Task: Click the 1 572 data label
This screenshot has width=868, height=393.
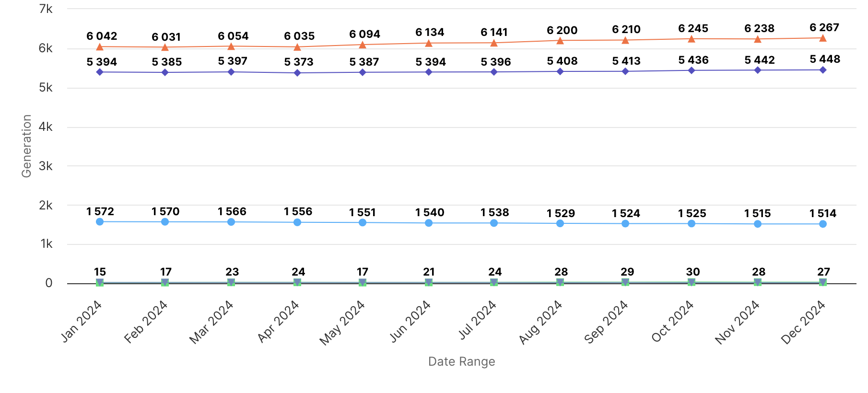Action: click(x=100, y=211)
